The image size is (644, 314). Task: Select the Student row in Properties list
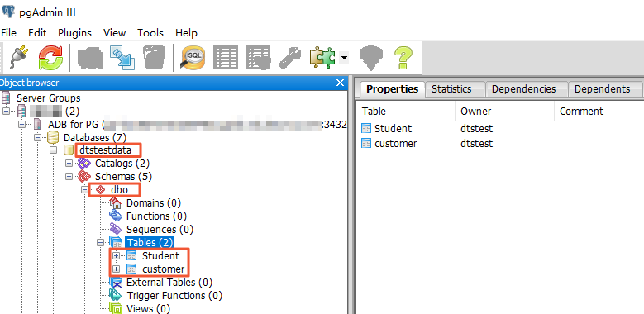pyautogui.click(x=393, y=128)
